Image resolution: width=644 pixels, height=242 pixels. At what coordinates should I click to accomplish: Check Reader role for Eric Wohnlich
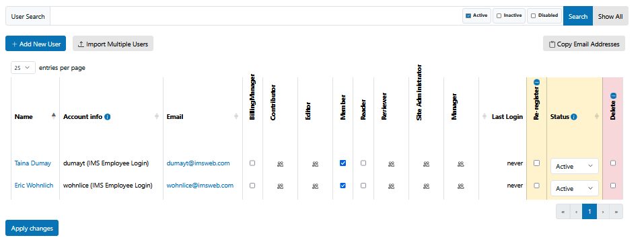click(x=363, y=186)
